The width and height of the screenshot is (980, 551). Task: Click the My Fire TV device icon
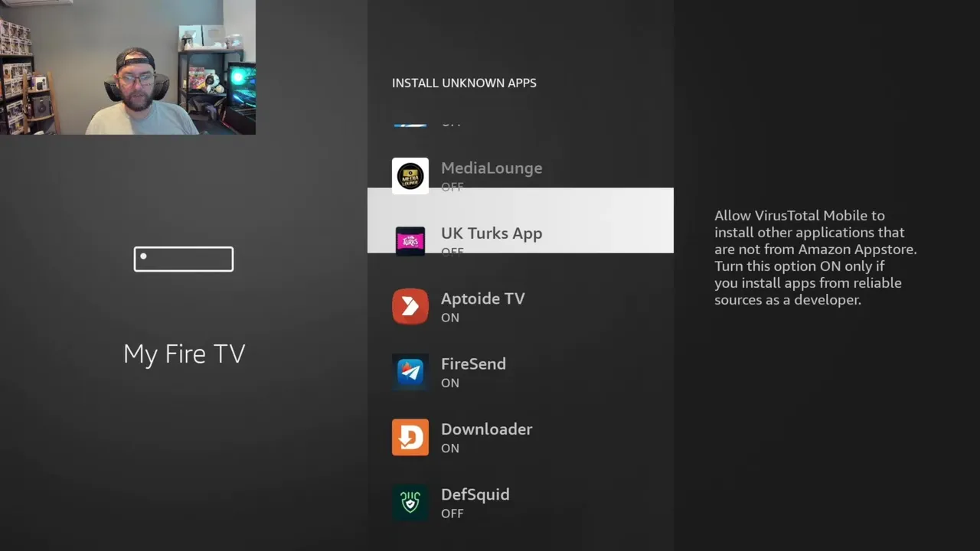click(x=184, y=259)
